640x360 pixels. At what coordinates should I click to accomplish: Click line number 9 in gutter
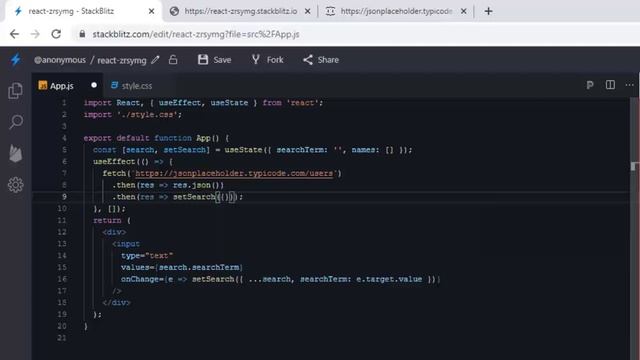[64, 197]
